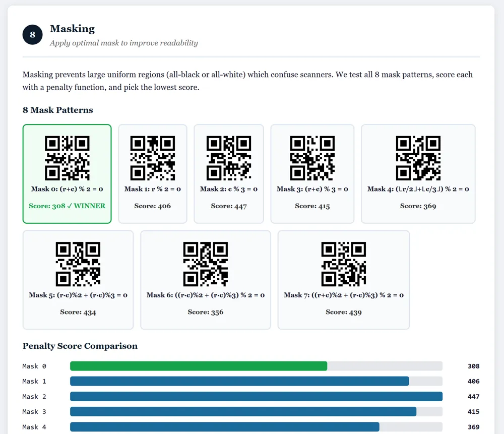
Task: Click the Mask 2 QR code thumbnail
Action: point(229,158)
